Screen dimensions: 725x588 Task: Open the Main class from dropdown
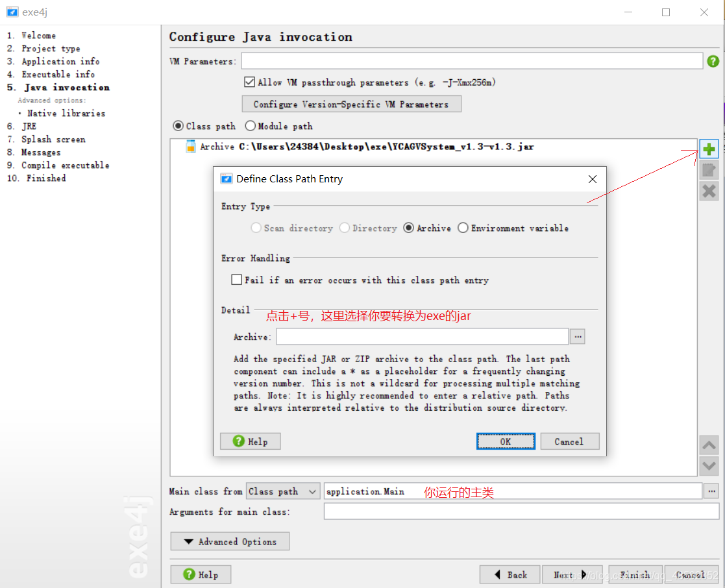pos(283,491)
